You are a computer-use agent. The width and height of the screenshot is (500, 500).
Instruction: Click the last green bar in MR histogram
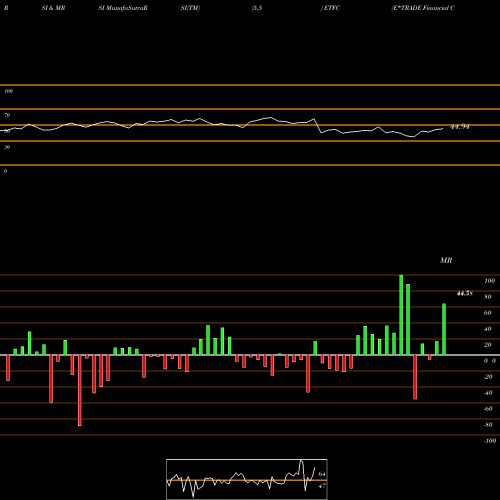444,329
